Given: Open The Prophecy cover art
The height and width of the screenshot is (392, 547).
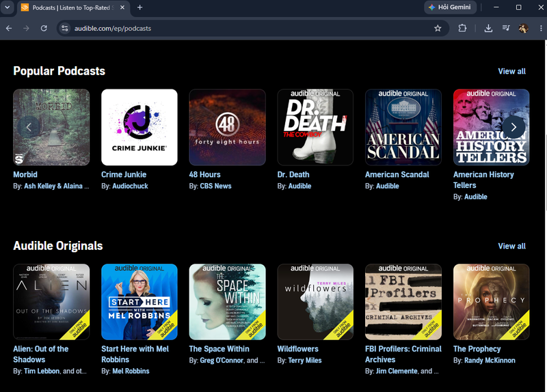Looking at the screenshot, I should pyautogui.click(x=491, y=302).
